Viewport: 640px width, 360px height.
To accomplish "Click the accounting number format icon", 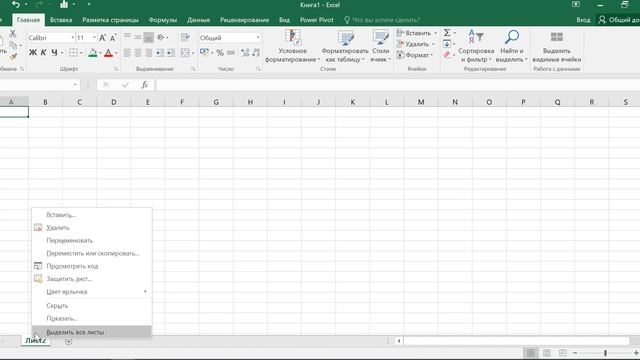I will [204, 52].
